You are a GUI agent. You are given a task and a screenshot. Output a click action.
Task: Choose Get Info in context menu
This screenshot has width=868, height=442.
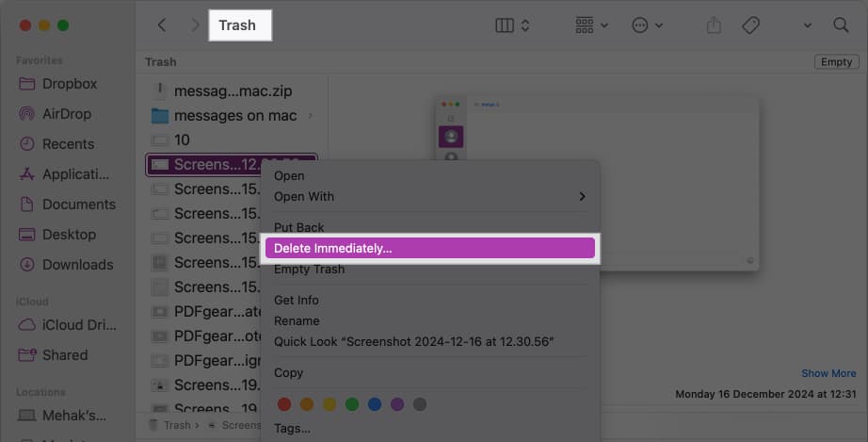(297, 301)
